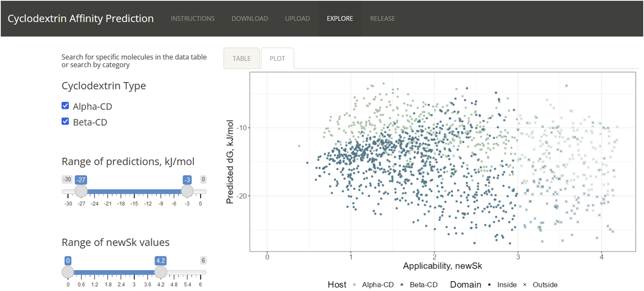
Task: Switch to the TABLE tab
Action: point(242,59)
